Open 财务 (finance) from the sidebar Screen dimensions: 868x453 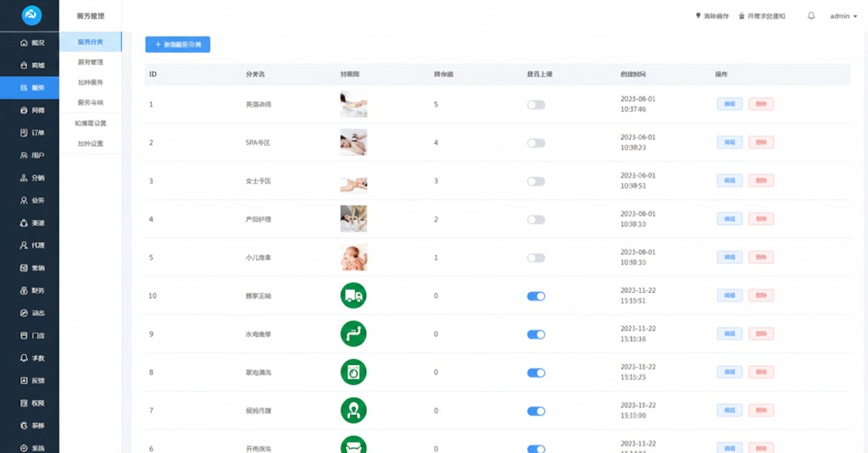(31, 290)
